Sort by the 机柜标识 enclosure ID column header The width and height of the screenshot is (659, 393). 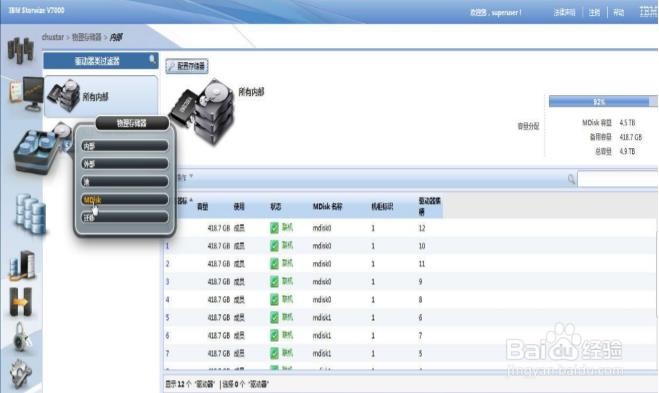(x=382, y=206)
